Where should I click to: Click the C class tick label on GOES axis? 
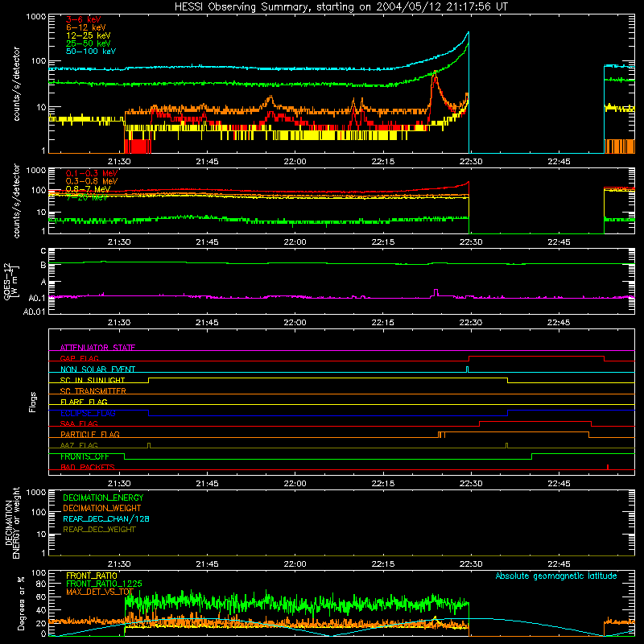[43, 251]
